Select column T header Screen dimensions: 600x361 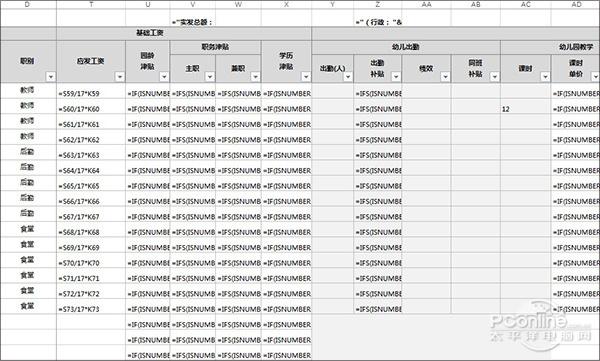pos(91,5)
